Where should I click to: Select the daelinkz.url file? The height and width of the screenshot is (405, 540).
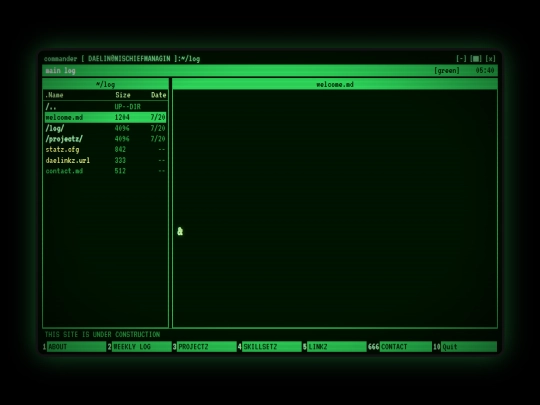105,160
